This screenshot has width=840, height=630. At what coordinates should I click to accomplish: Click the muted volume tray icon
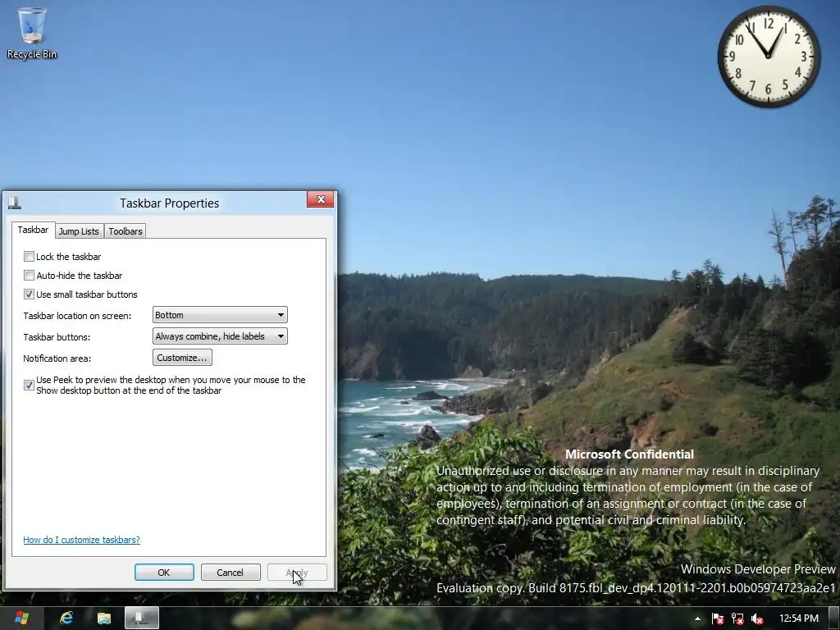(x=757, y=619)
